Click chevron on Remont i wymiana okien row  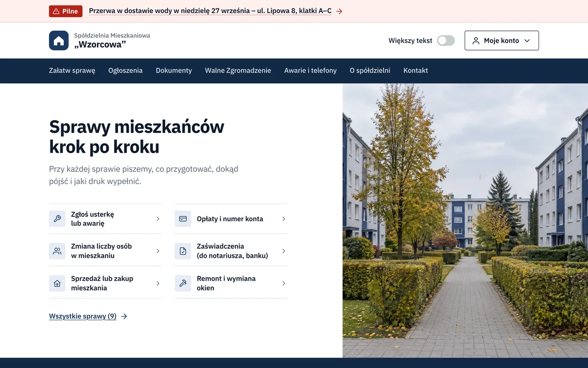pyautogui.click(x=284, y=283)
